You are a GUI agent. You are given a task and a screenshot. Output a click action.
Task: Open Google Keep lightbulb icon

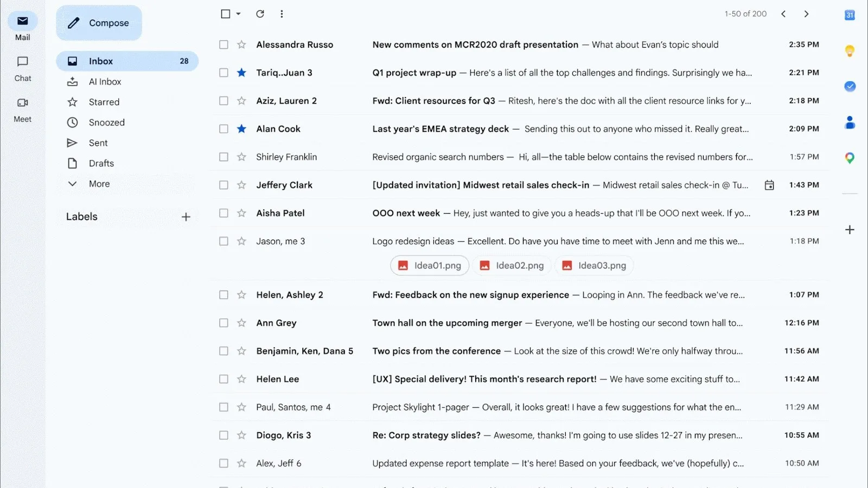[x=850, y=51]
